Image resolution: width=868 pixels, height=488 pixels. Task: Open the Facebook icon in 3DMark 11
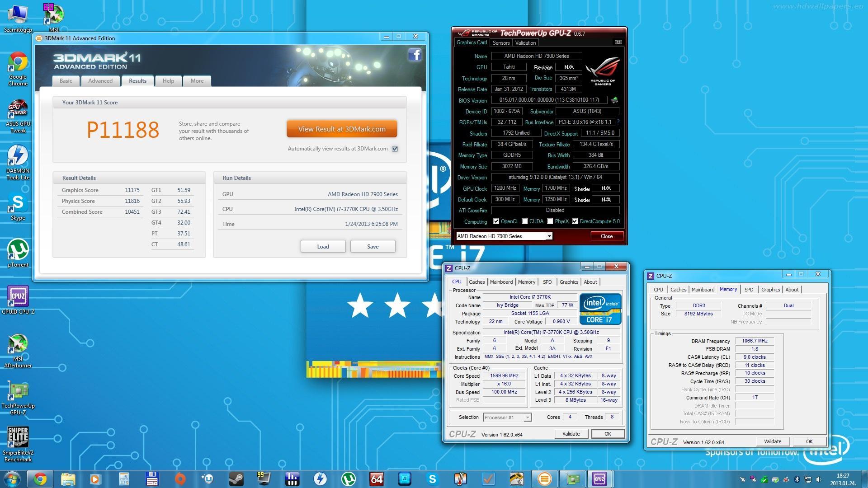pyautogui.click(x=415, y=55)
